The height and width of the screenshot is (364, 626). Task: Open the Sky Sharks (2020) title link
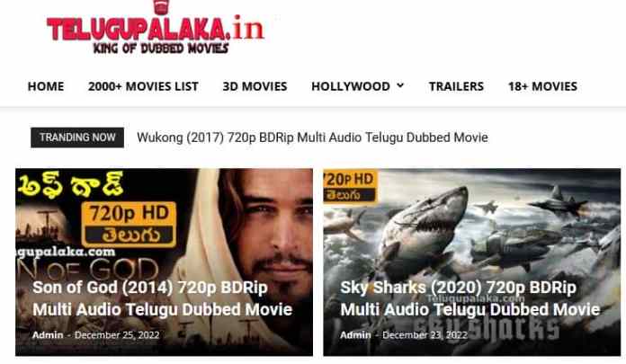470,298
